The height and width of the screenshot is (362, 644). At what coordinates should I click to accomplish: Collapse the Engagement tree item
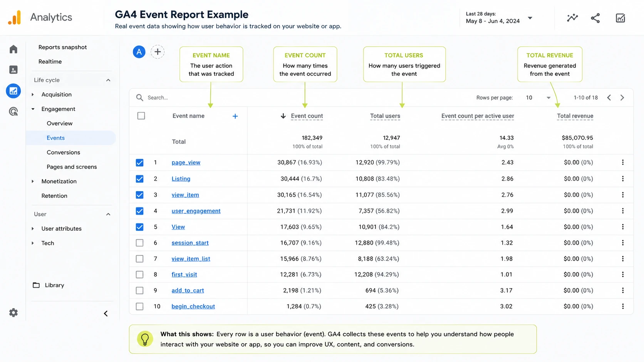coord(33,109)
